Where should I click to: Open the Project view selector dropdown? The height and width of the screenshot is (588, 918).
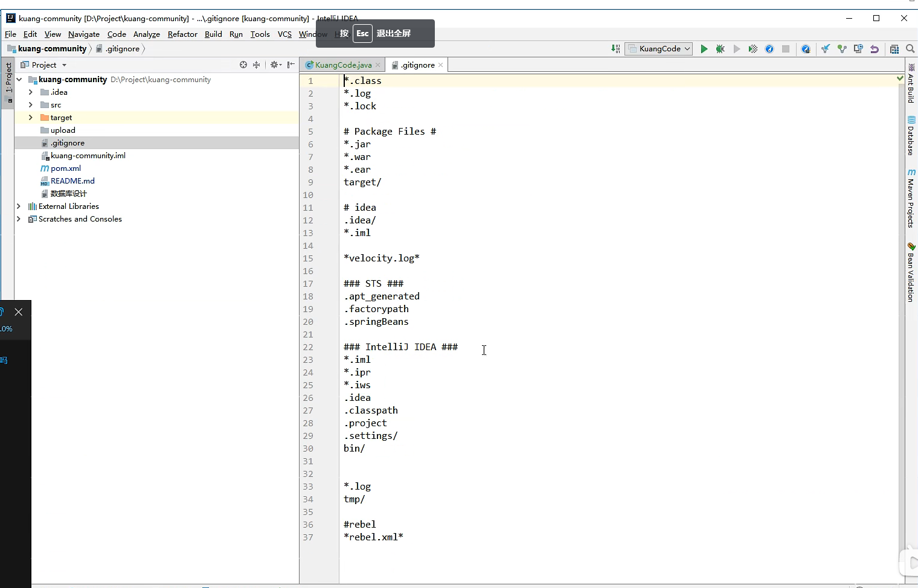coord(43,65)
